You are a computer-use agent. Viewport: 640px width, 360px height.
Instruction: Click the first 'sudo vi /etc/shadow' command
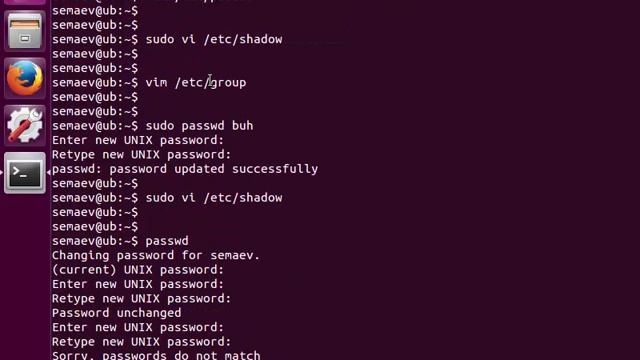click(x=214, y=39)
